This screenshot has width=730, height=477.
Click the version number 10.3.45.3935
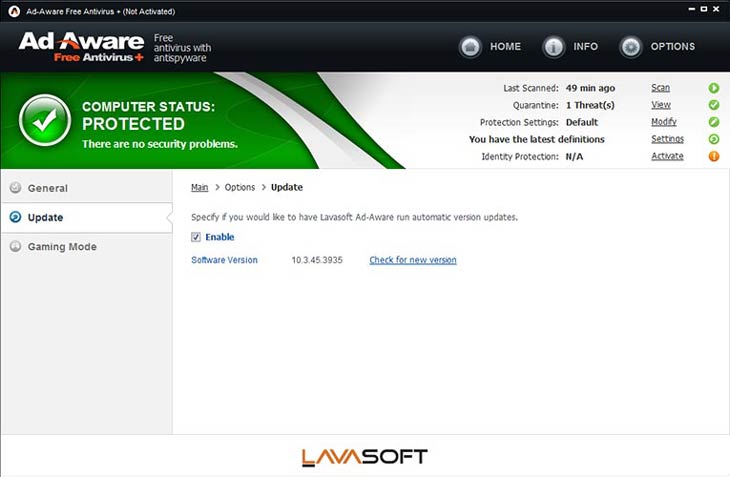(x=317, y=260)
